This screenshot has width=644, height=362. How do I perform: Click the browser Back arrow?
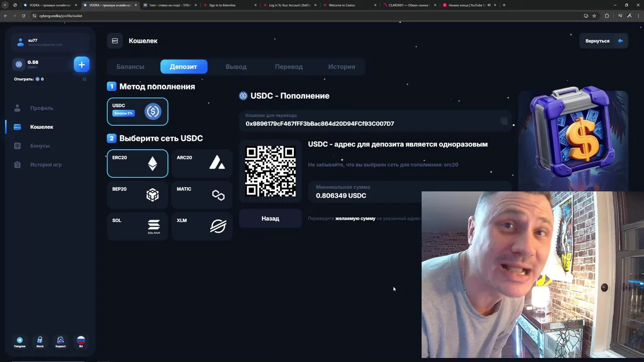pyautogui.click(x=6, y=16)
